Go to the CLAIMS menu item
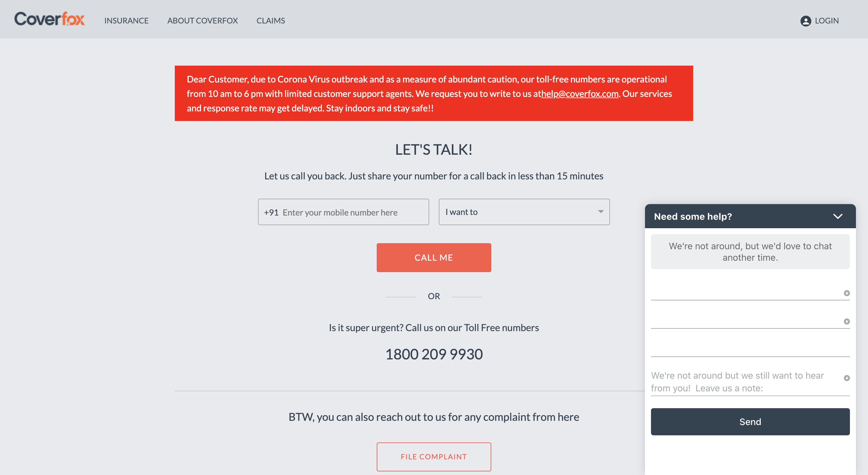 coord(271,21)
